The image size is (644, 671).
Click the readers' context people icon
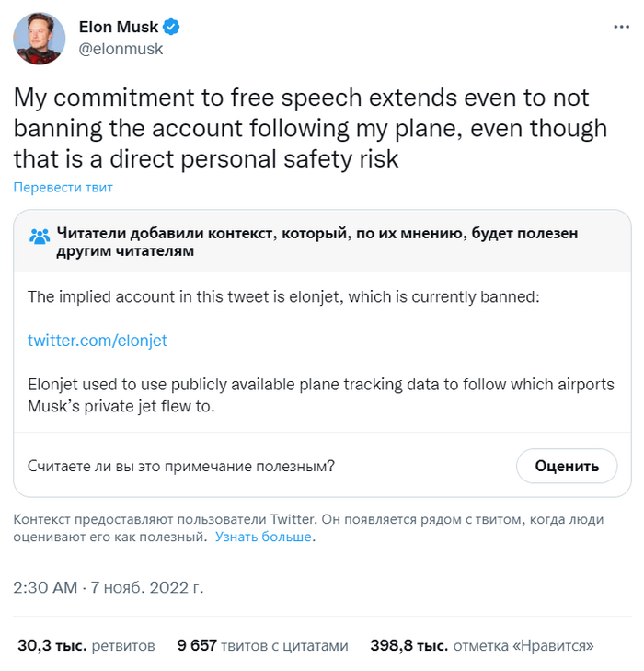coord(40,236)
